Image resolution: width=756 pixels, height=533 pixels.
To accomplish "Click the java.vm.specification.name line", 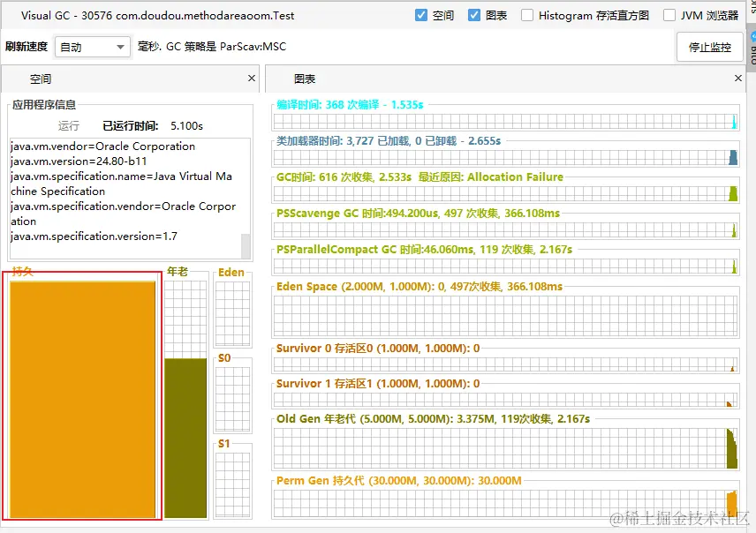I will [121, 184].
